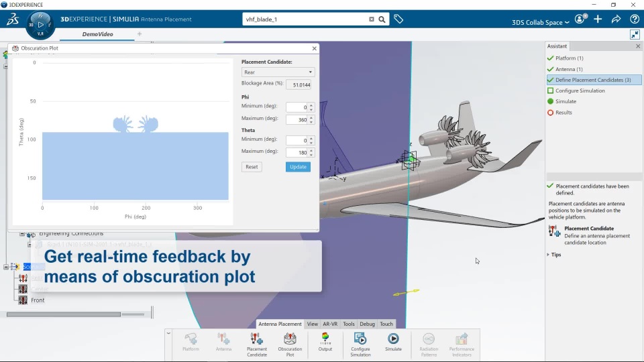The image size is (644, 362).
Task: Increase Theta Minimum stepper
Action: (x=311, y=138)
